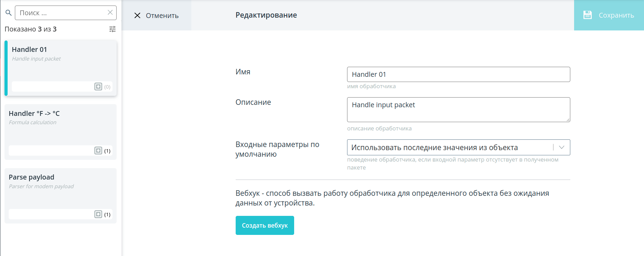This screenshot has width=644, height=256.
Task: Click the search magnifier icon
Action: 9,13
